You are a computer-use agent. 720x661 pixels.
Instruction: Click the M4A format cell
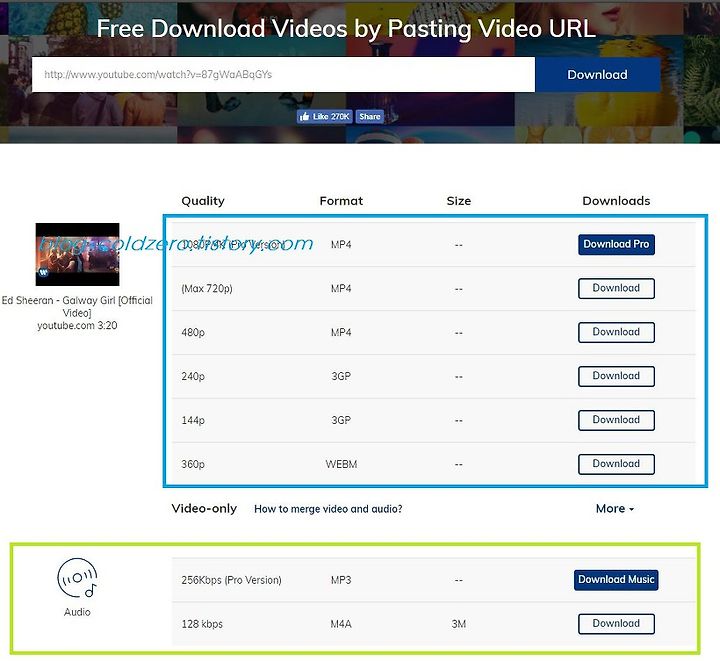click(341, 624)
